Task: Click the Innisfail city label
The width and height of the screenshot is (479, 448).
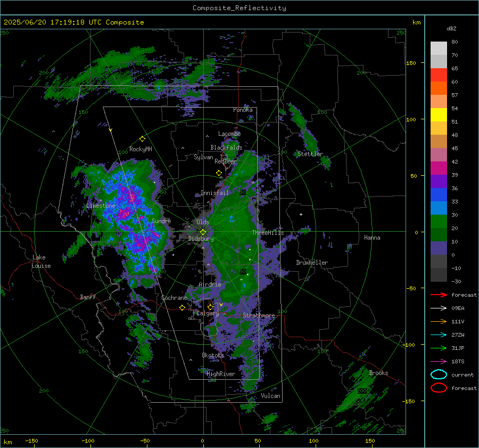Action: [x=214, y=193]
